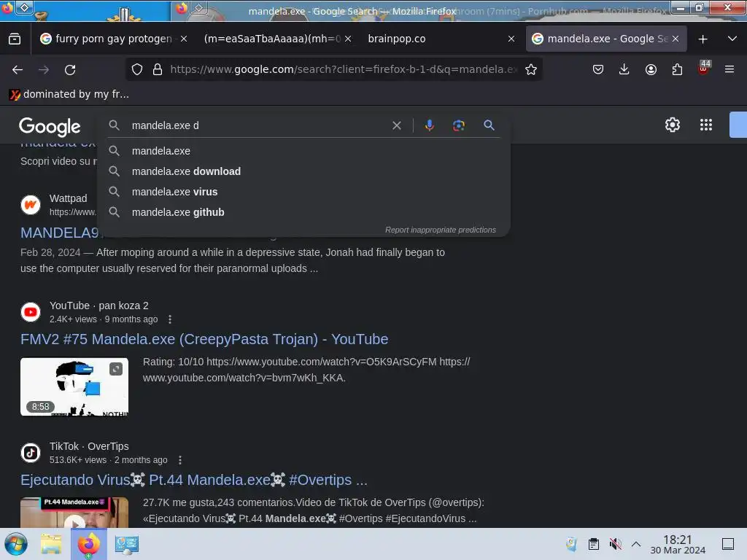Open the extensions puzzle-piece menu

click(677, 69)
